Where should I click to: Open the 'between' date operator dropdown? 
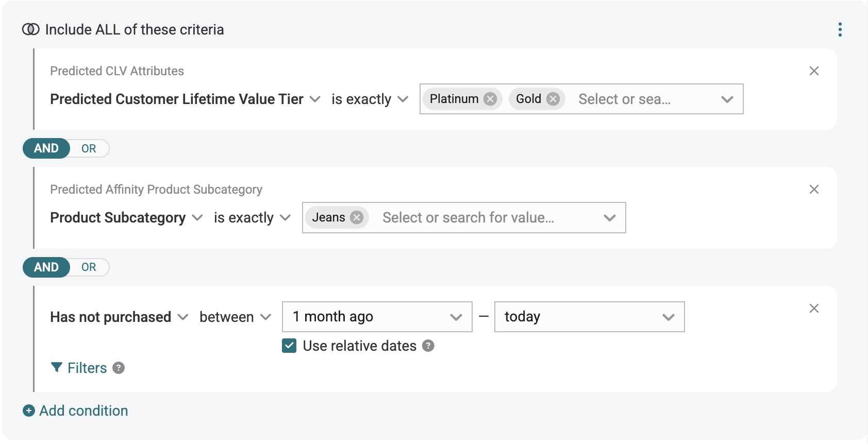tap(235, 317)
